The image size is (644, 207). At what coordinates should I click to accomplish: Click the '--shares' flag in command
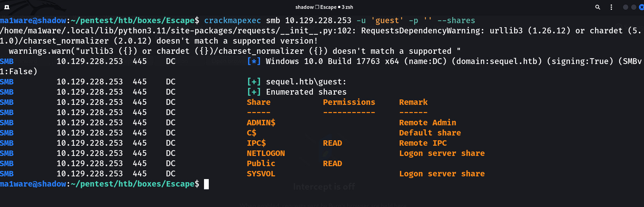point(456,20)
